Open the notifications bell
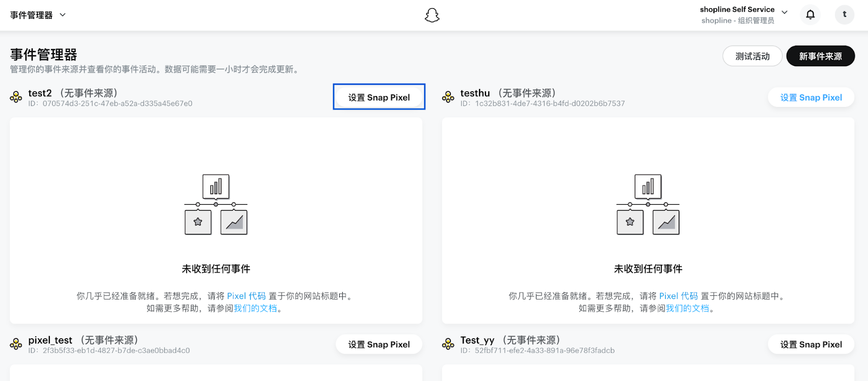This screenshot has width=868, height=381. tap(810, 15)
